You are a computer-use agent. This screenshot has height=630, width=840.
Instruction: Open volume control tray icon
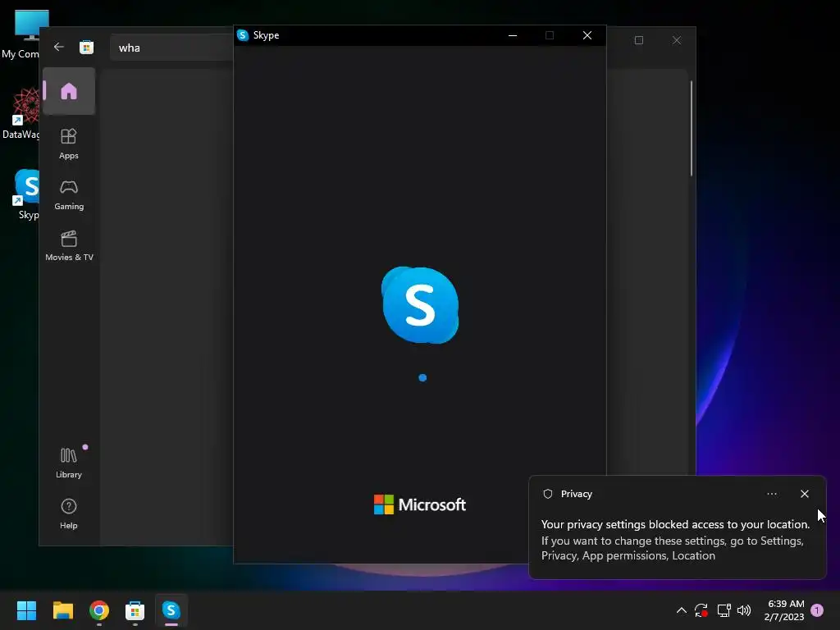pyautogui.click(x=744, y=610)
